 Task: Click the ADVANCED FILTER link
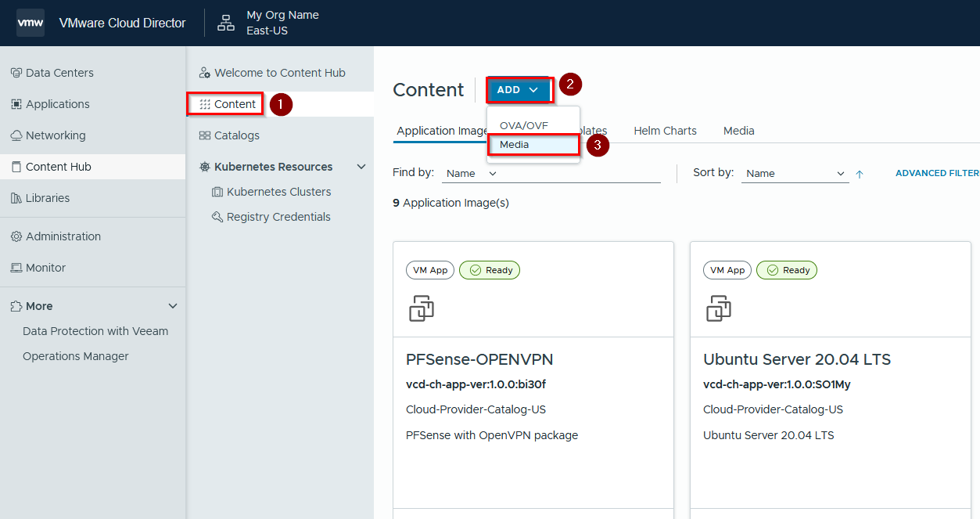(x=937, y=173)
